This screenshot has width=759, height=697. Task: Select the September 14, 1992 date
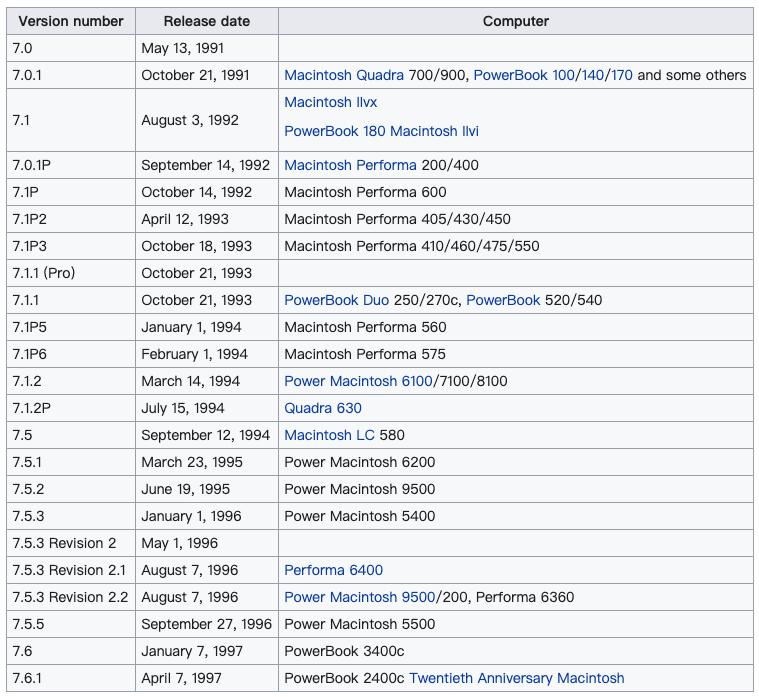pos(207,165)
